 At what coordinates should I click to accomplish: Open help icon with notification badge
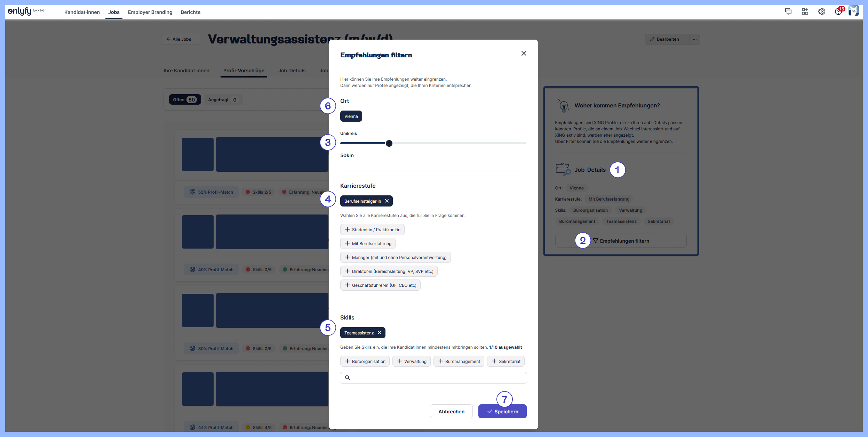(x=838, y=12)
